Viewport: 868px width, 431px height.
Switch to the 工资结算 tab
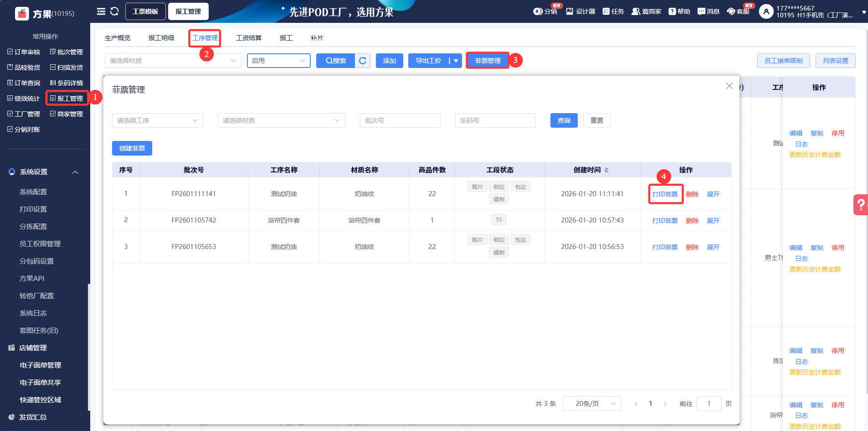[x=248, y=38]
